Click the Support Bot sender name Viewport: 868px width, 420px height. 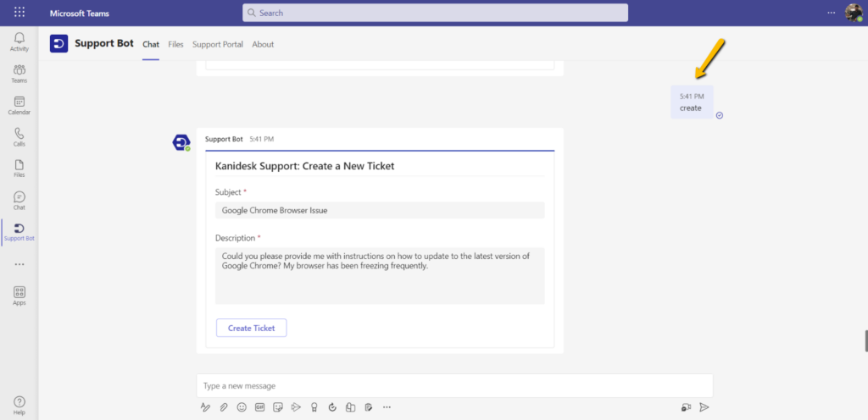(x=224, y=139)
